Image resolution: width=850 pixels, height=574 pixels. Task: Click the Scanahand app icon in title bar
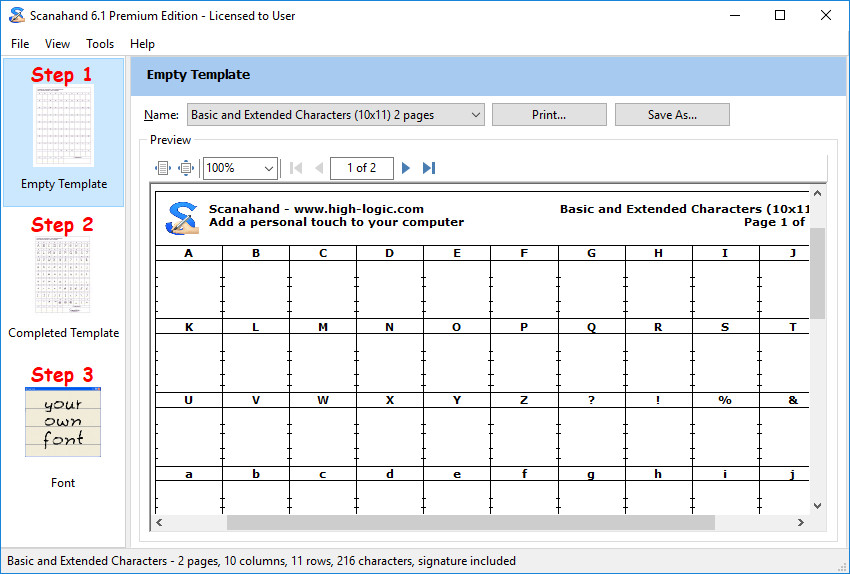point(16,15)
